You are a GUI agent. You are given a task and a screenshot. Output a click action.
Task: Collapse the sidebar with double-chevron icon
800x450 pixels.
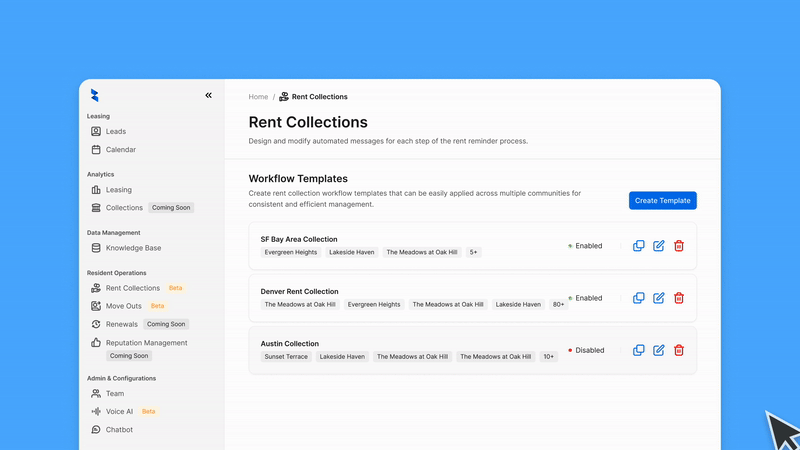208,95
